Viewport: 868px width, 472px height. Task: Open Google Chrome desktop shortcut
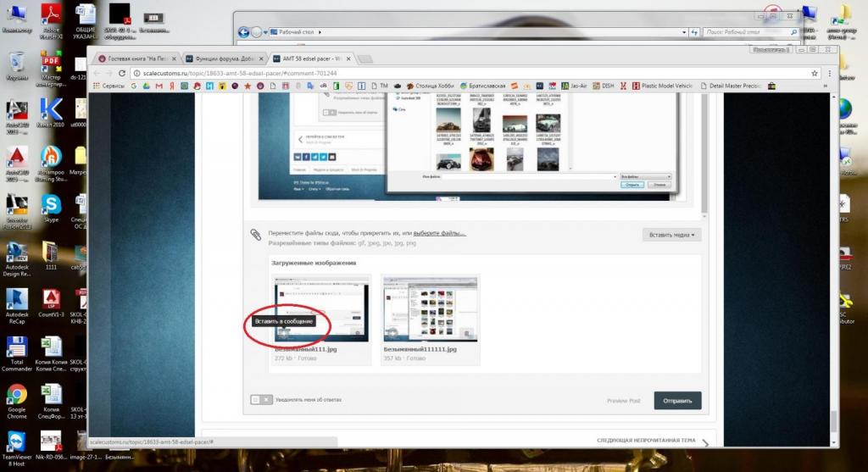click(x=16, y=397)
